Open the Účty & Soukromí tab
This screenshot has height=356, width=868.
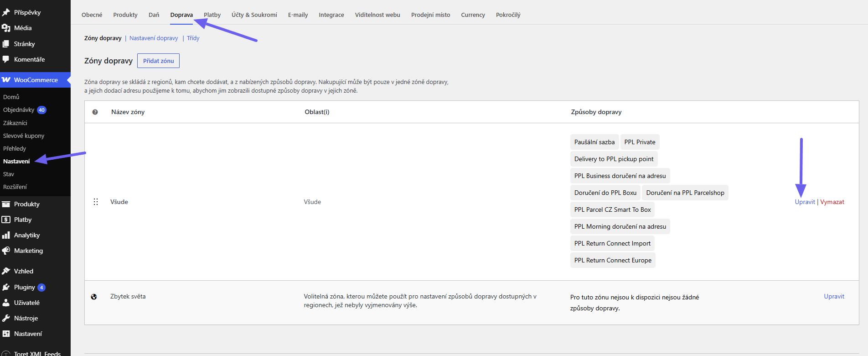[254, 15]
